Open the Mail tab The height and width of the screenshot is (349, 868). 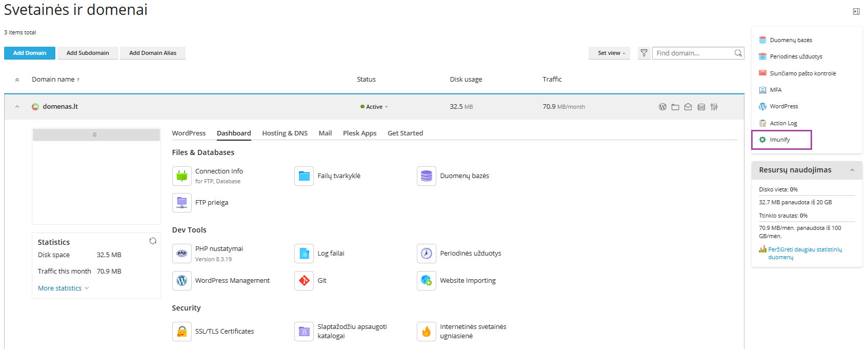pos(325,133)
